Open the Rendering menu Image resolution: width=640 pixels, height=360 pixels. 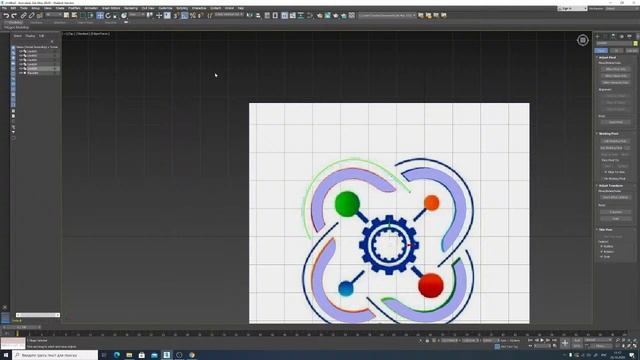click(x=131, y=8)
